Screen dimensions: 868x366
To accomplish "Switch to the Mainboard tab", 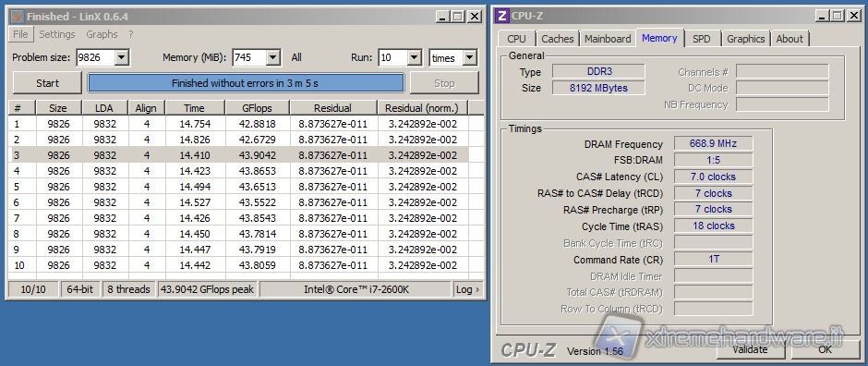I will click(x=608, y=39).
